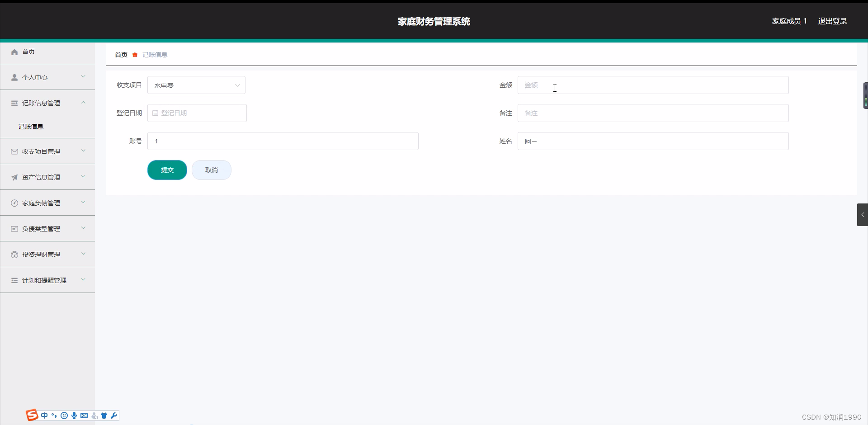Click the calendar icon in the 登记日期 field
868x425 pixels.
155,113
